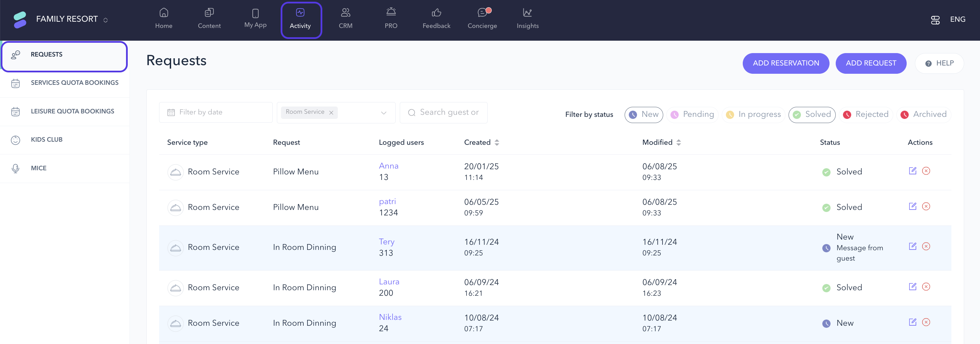
Task: Open the Filter by date field
Action: click(x=216, y=112)
